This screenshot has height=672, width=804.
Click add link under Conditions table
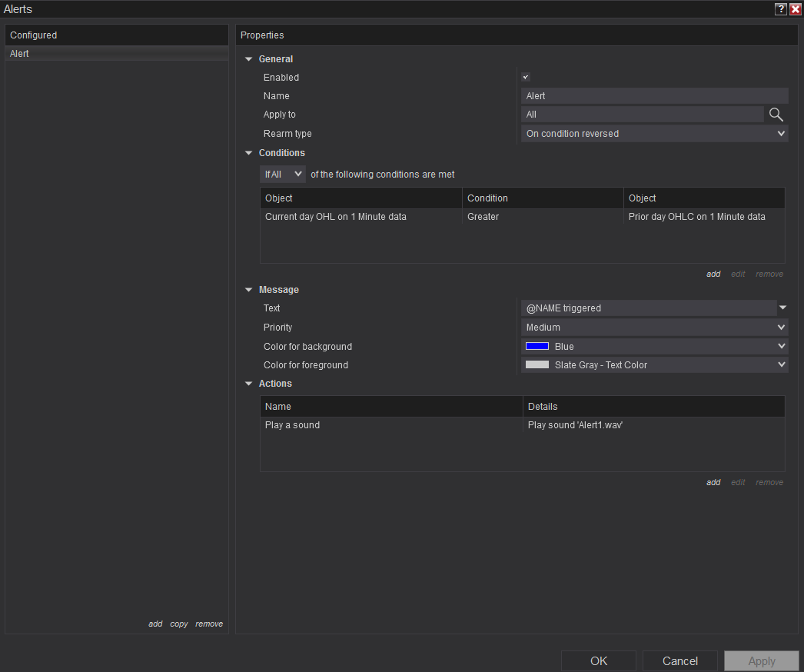(x=713, y=274)
